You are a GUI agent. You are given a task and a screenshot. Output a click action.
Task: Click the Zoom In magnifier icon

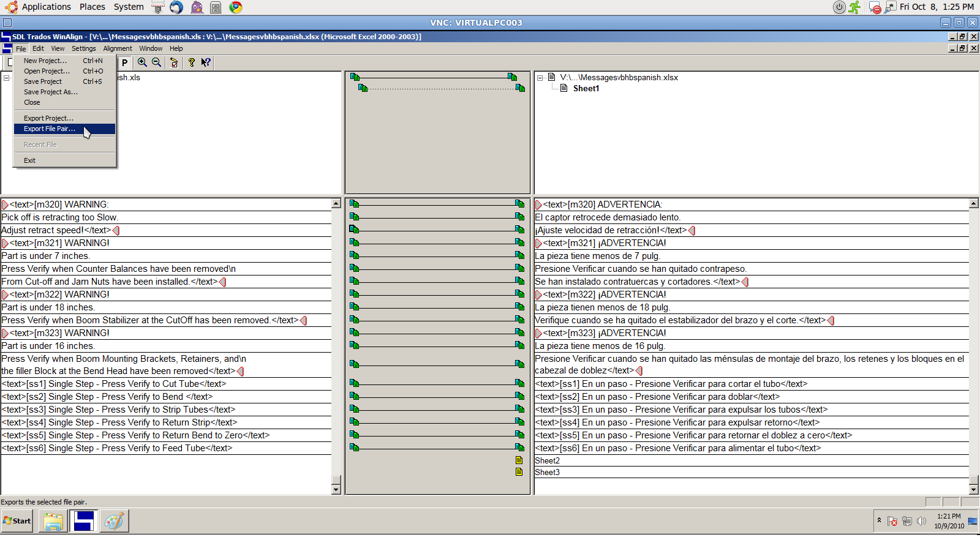[142, 62]
